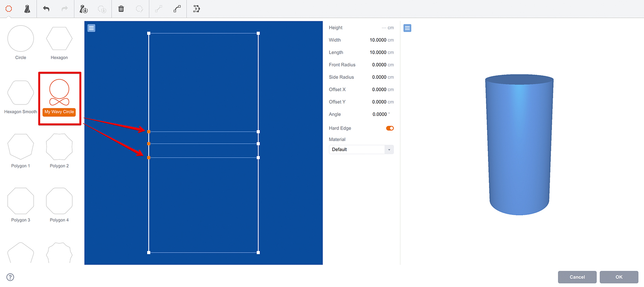
Task: Click the undo arrow
Action: click(x=46, y=9)
